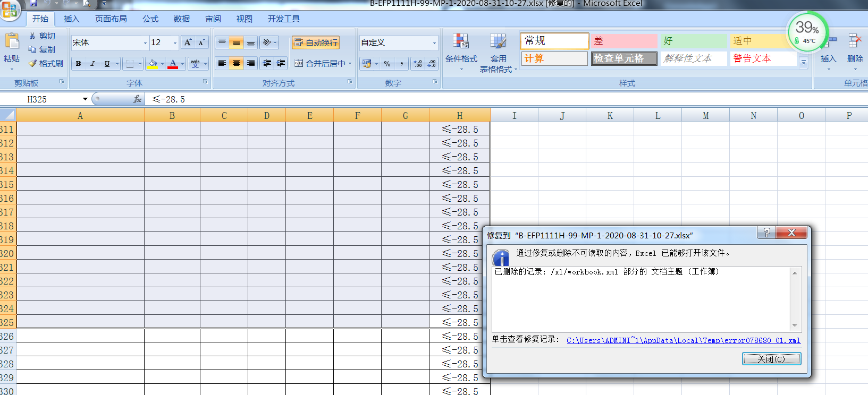Click the Office button logo
This screenshot has height=395, width=868.
point(10,10)
